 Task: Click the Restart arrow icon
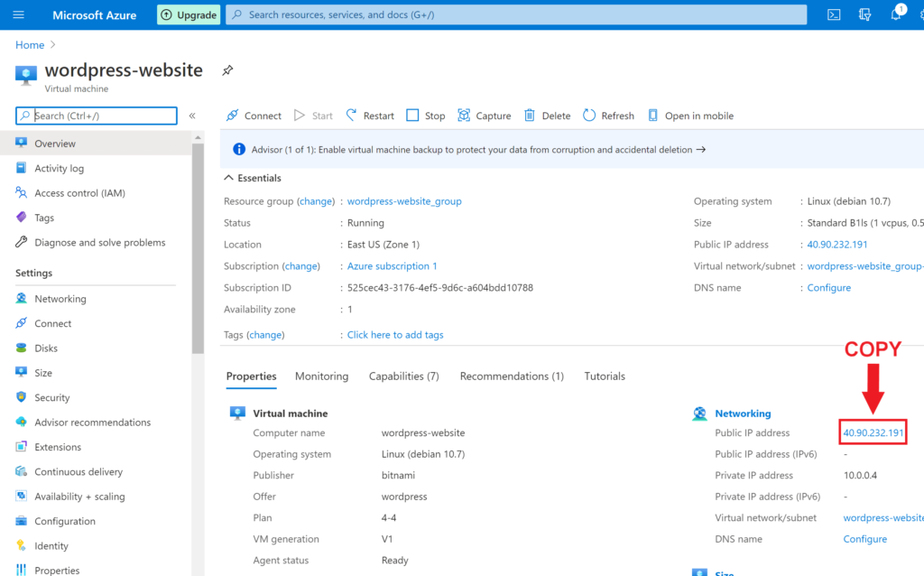click(x=351, y=115)
